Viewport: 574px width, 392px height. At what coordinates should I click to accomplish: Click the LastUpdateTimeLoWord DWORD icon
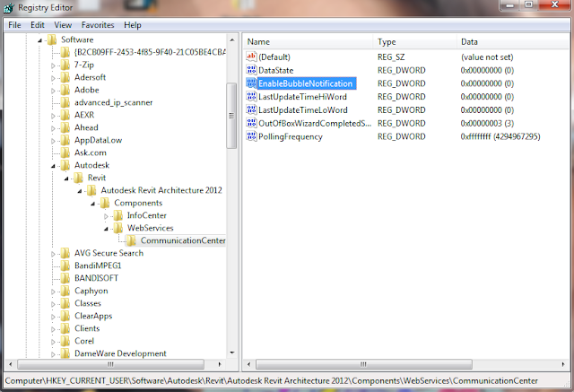coord(251,109)
